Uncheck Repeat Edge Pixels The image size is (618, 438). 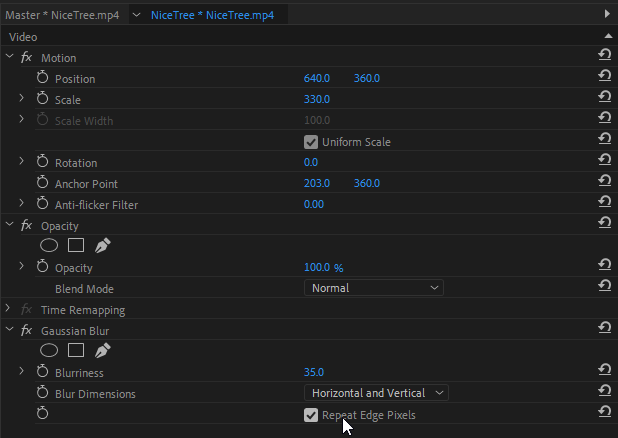coord(311,415)
